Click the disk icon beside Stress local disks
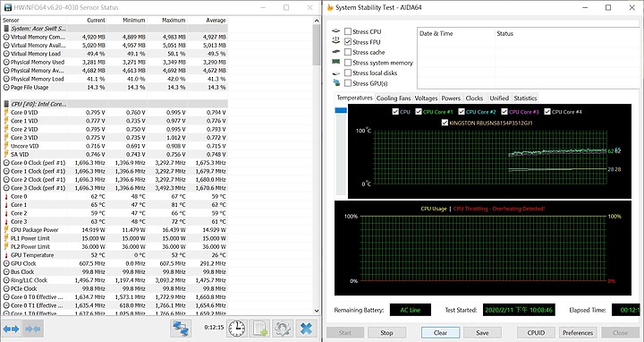Viewport: 644px width, 342px height. [x=336, y=73]
